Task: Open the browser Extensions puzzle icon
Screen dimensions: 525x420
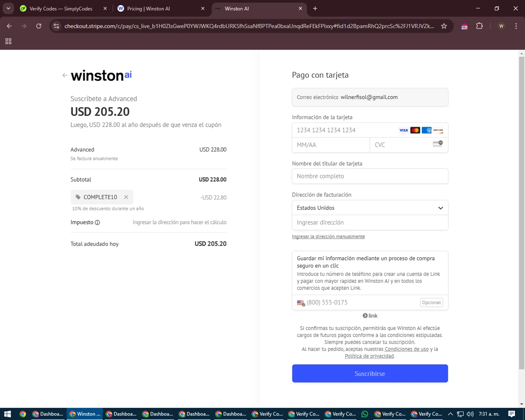Action: [479, 26]
